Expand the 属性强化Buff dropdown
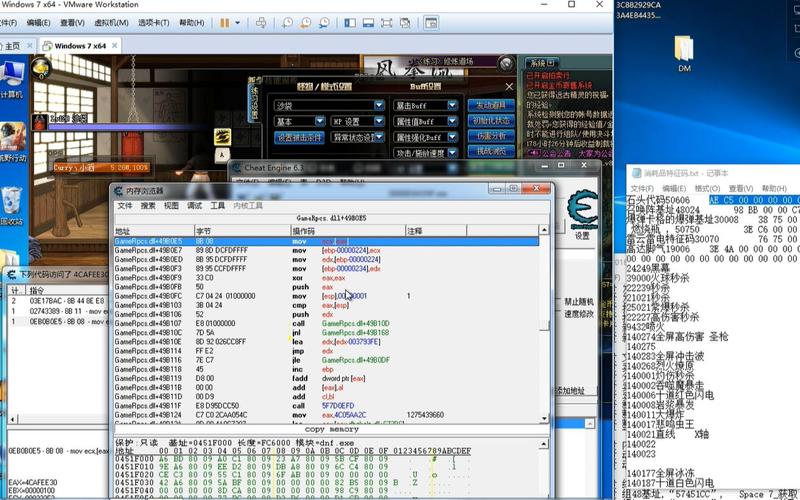Viewport: 800px width, 500px height. pyautogui.click(x=452, y=137)
